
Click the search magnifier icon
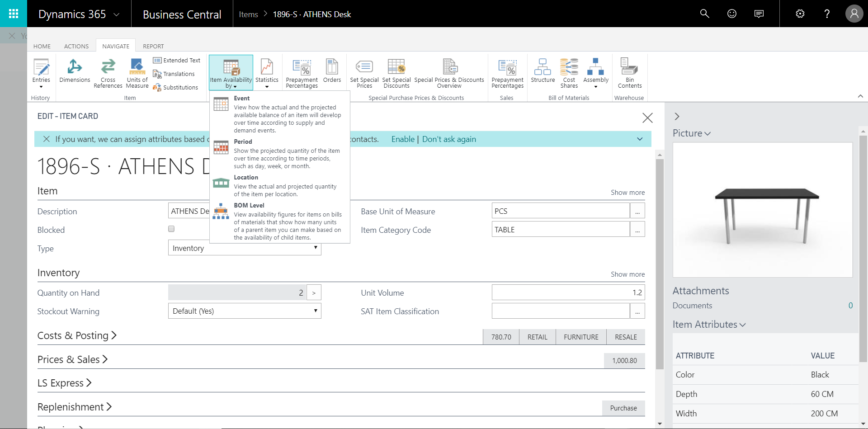click(x=704, y=14)
